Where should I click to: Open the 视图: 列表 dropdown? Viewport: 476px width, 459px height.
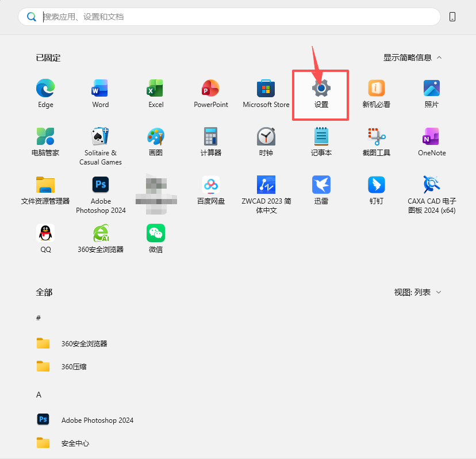point(417,292)
